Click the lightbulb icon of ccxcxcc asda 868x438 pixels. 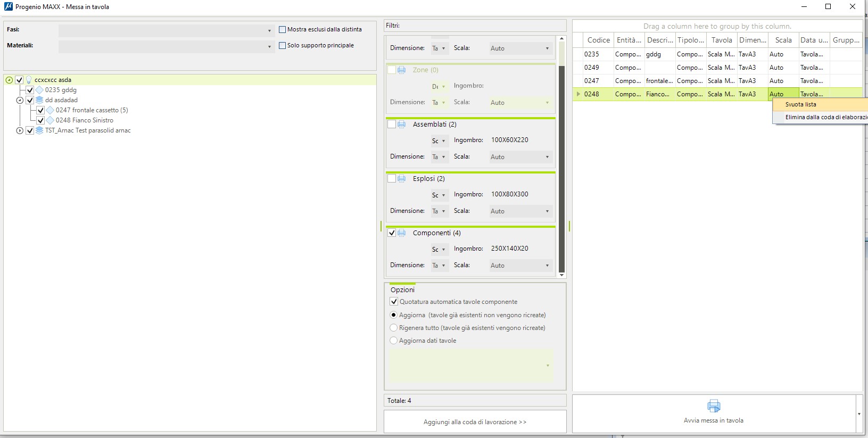coord(29,80)
